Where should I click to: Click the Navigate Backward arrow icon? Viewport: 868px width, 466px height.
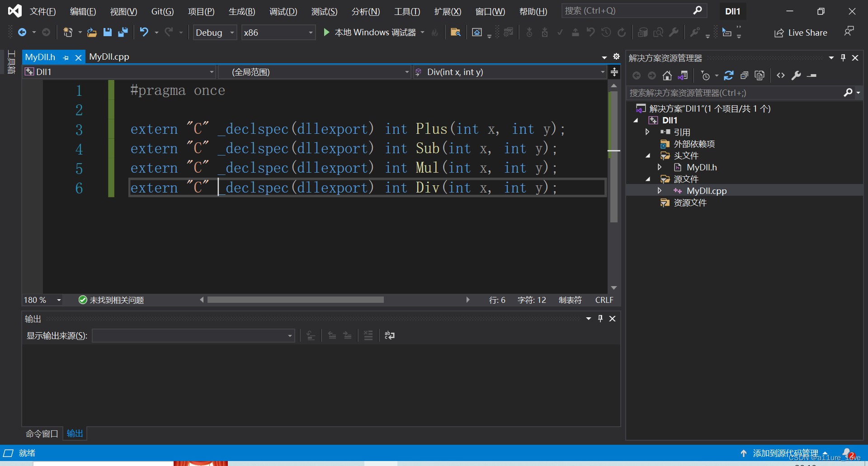click(x=22, y=32)
